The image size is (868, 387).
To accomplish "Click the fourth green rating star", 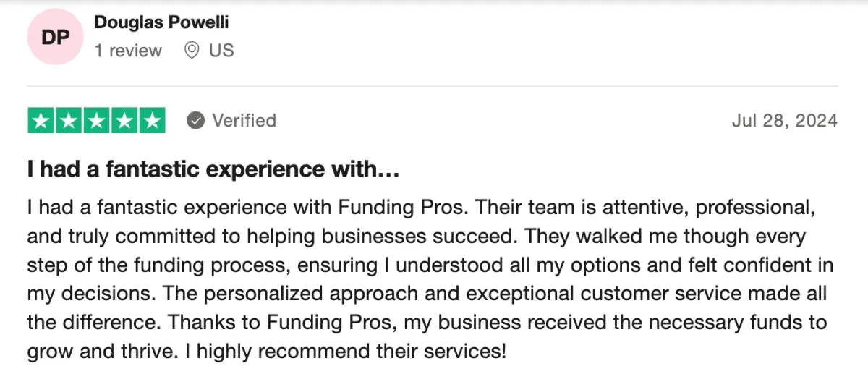I will click(124, 120).
